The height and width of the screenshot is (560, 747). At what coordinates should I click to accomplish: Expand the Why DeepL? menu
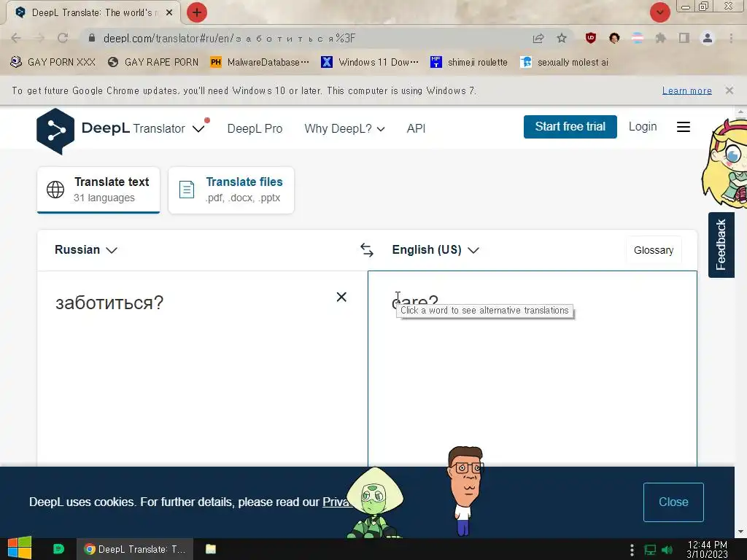click(344, 128)
